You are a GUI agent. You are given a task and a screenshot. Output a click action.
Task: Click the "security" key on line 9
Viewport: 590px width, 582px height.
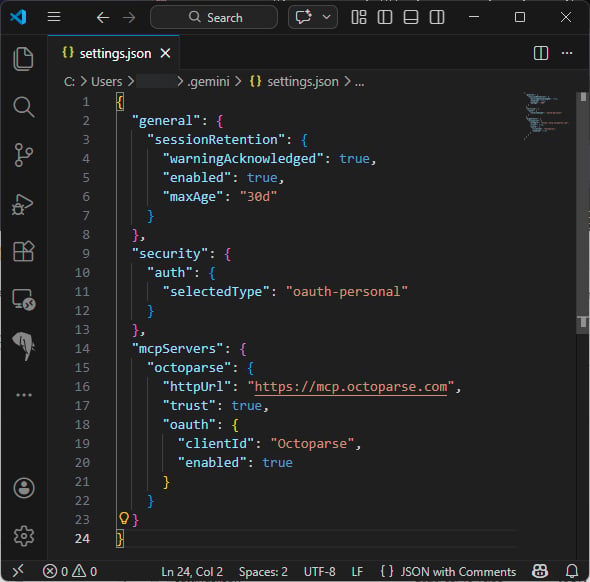point(169,254)
